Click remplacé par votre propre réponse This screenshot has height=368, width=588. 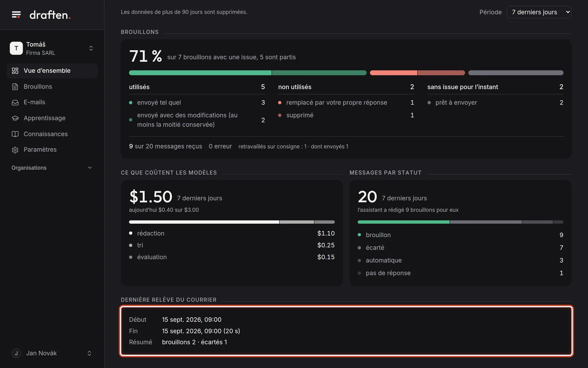click(x=346, y=103)
